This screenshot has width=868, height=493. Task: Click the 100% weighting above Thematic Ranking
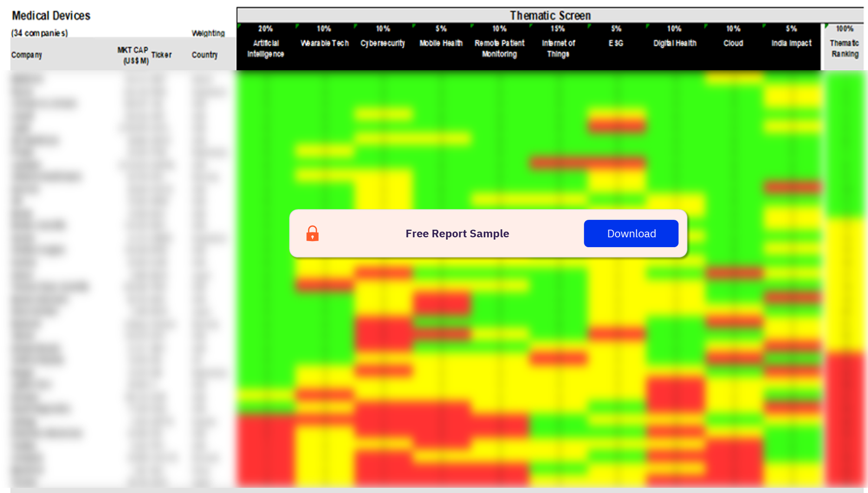click(845, 29)
